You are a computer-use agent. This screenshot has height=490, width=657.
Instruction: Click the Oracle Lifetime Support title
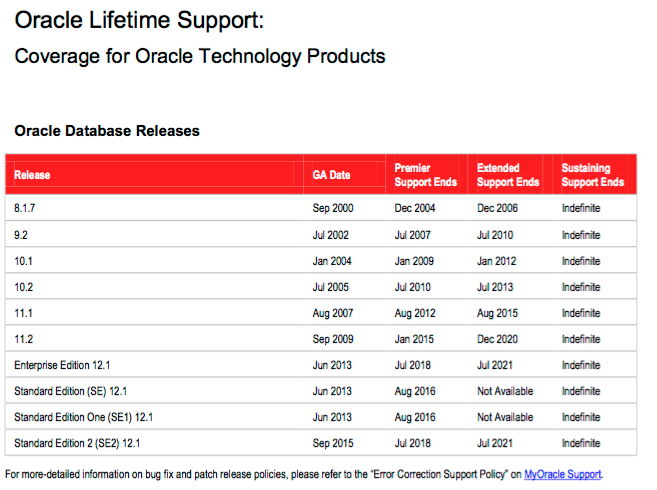coord(139,20)
